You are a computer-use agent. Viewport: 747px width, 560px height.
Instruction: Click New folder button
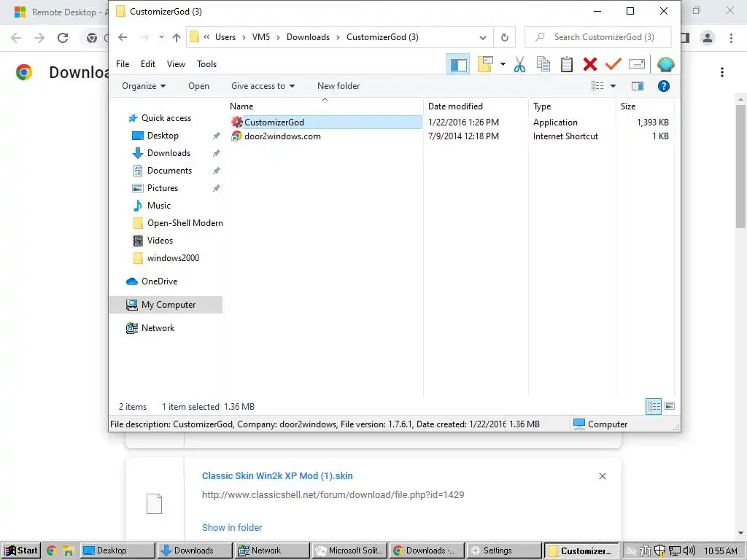[338, 86]
